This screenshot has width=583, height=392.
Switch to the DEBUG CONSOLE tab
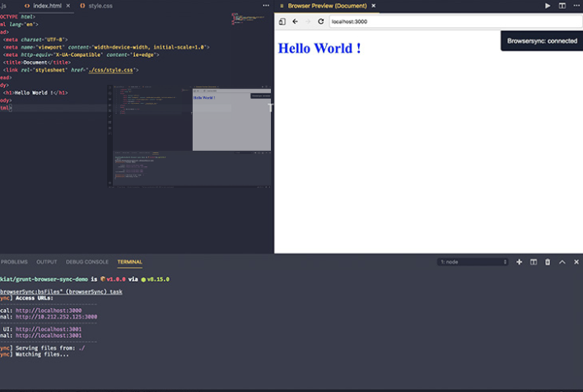[x=86, y=262]
